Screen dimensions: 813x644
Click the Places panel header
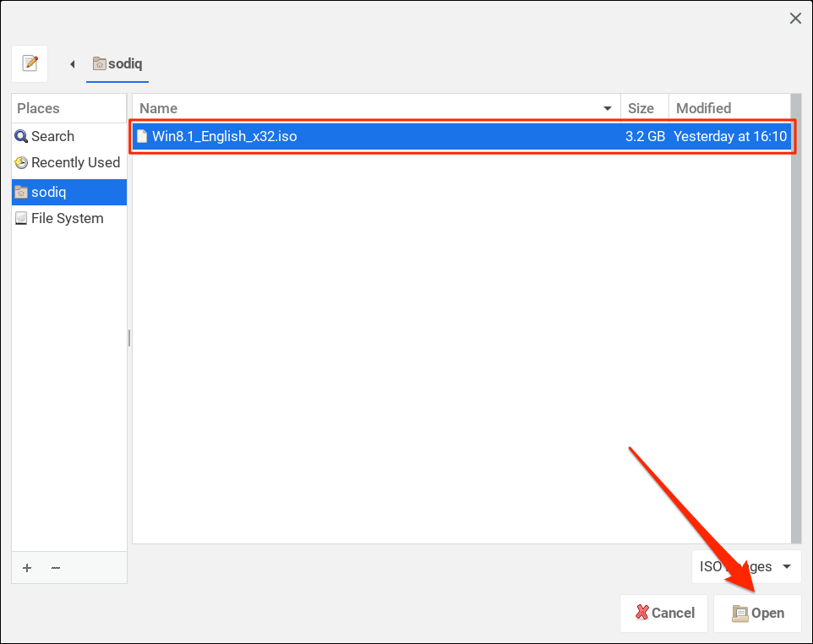69,108
